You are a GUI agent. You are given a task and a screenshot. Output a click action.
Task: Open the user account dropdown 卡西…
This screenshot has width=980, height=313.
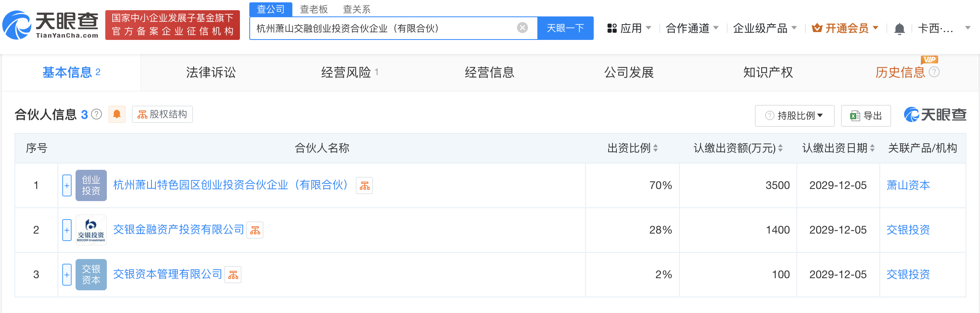tap(944, 28)
